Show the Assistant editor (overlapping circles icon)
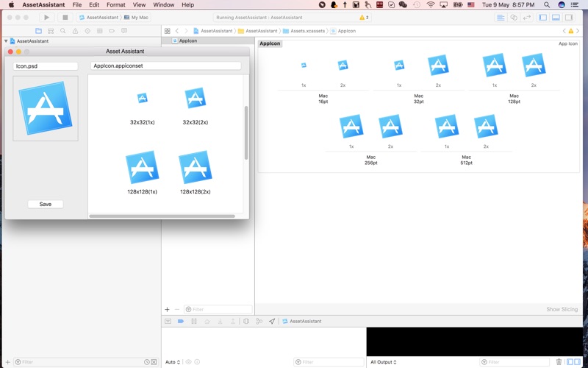 pos(514,17)
